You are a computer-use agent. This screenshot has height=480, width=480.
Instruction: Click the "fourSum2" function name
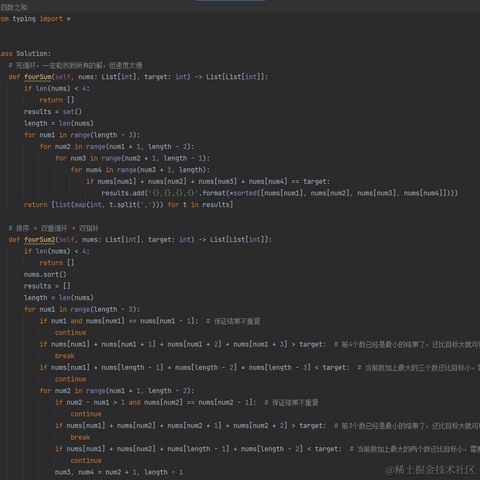click(40, 240)
